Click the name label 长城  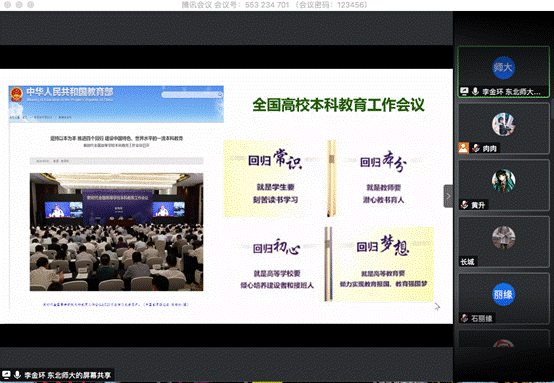467,262
